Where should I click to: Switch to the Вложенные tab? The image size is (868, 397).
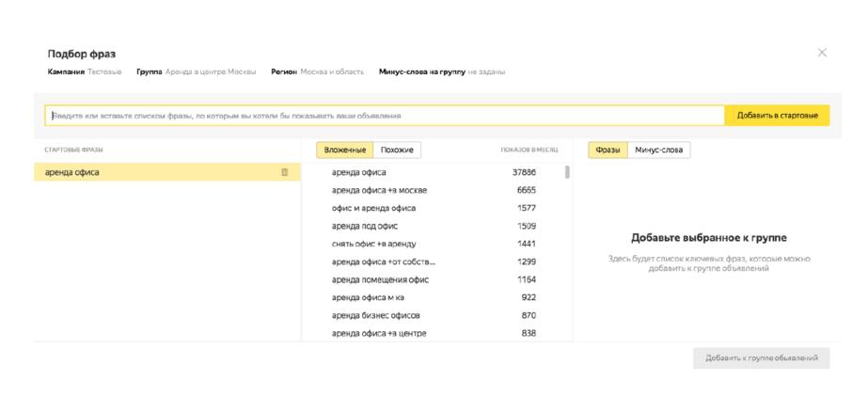(345, 151)
